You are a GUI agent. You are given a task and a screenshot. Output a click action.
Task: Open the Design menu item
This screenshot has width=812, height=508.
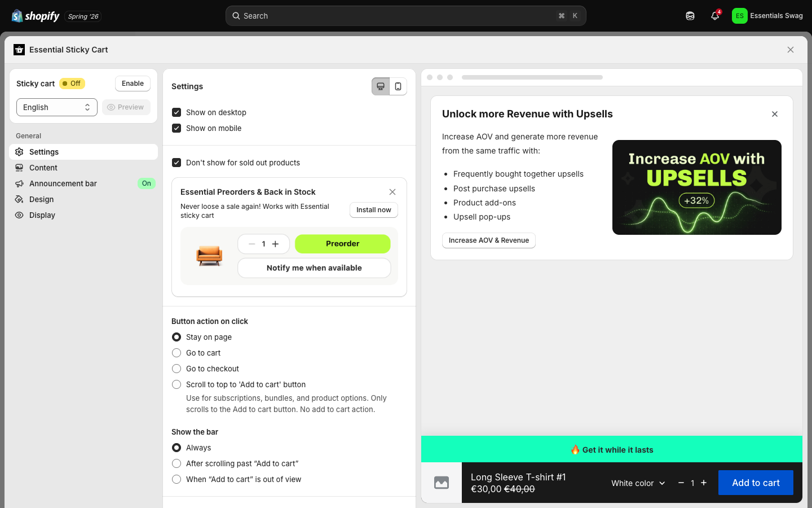click(83, 199)
